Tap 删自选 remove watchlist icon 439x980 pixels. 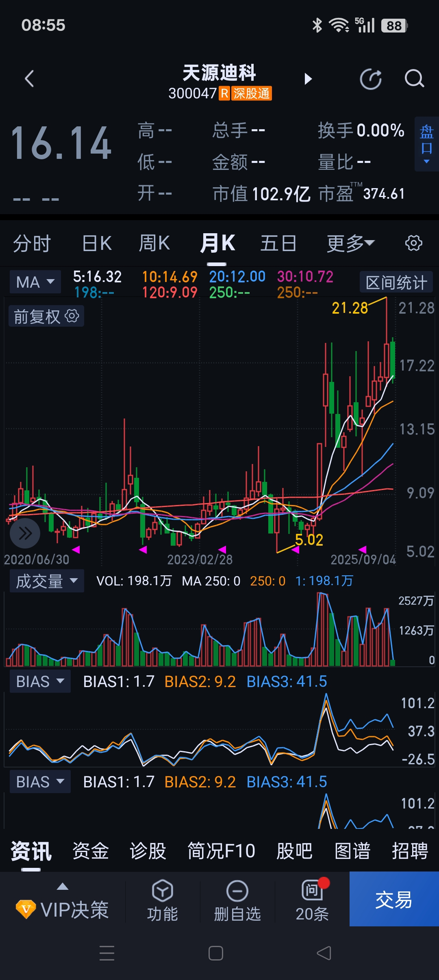click(x=237, y=900)
